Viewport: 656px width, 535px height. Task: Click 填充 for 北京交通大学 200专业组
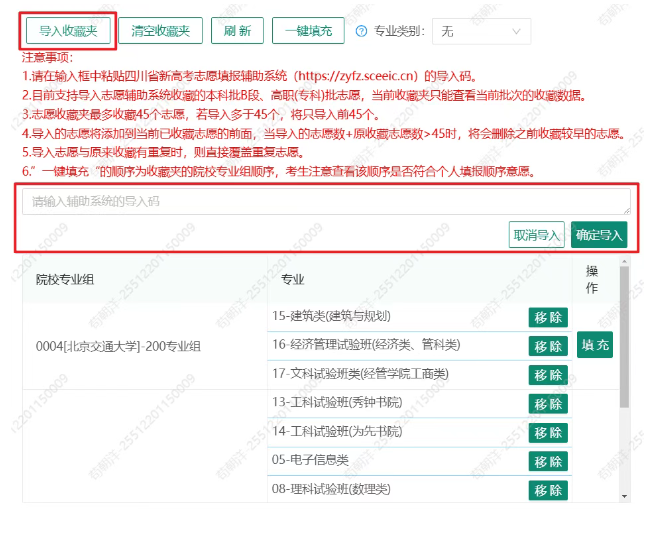point(594,345)
